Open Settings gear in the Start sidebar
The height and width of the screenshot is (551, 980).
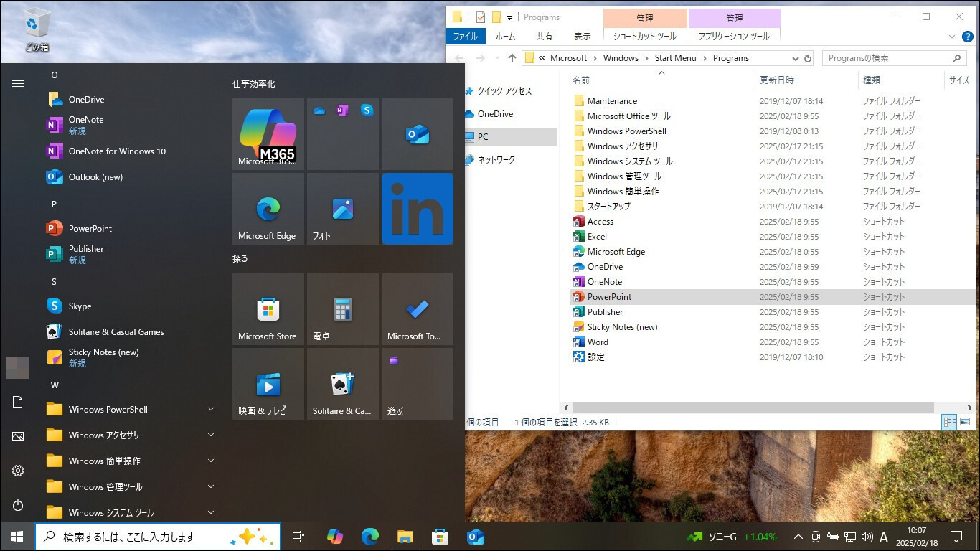pos(18,471)
